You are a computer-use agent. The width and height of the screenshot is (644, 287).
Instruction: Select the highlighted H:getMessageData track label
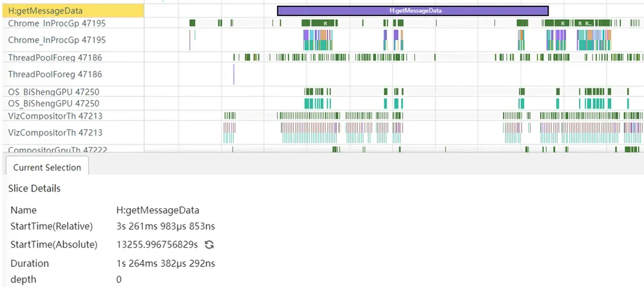click(72, 11)
